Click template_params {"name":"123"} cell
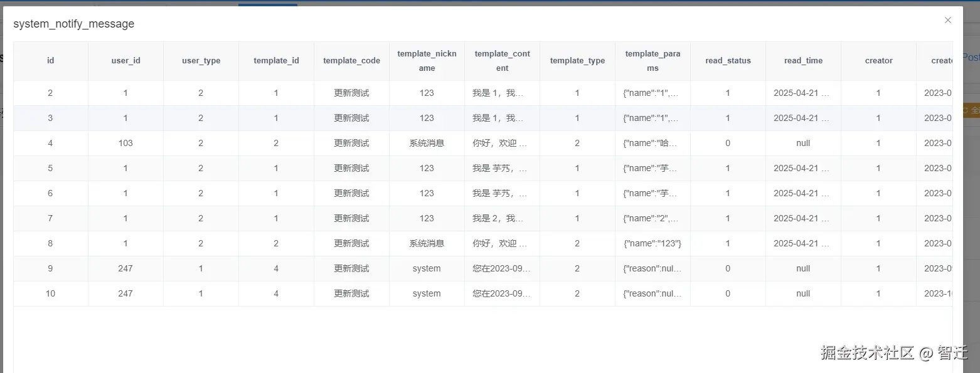Viewport: 980px width, 373px height. (x=652, y=243)
